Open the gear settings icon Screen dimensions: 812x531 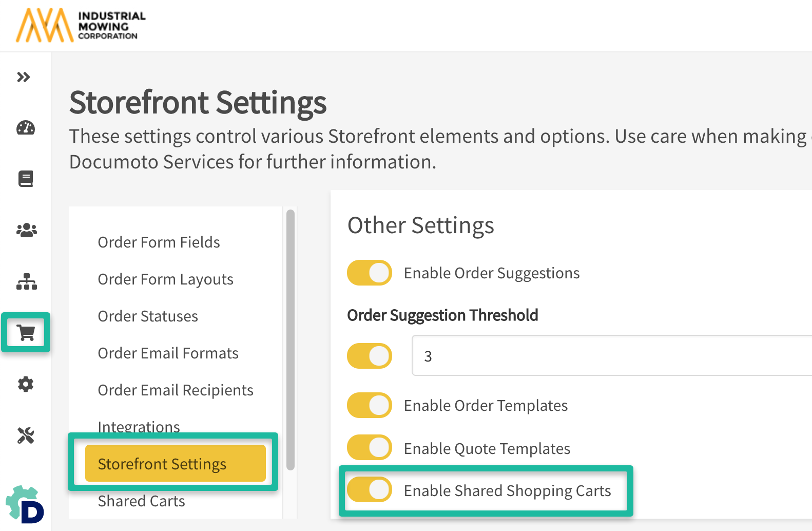tap(26, 384)
